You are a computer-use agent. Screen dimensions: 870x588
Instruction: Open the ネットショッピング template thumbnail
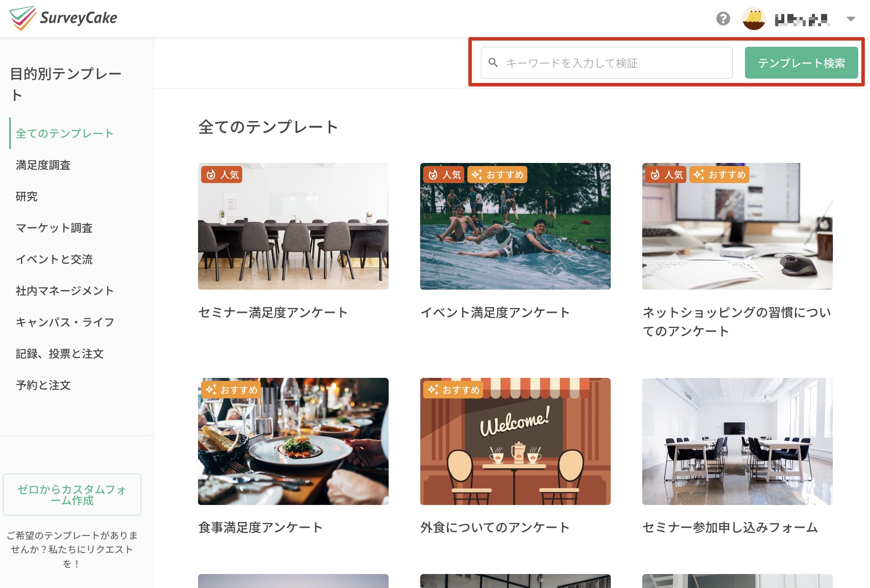click(x=738, y=226)
